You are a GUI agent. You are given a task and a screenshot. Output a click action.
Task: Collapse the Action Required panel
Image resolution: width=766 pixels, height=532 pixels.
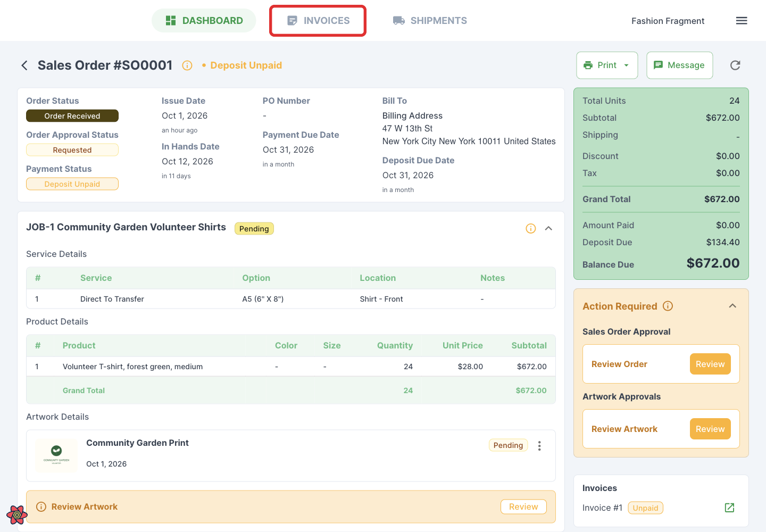(x=732, y=306)
